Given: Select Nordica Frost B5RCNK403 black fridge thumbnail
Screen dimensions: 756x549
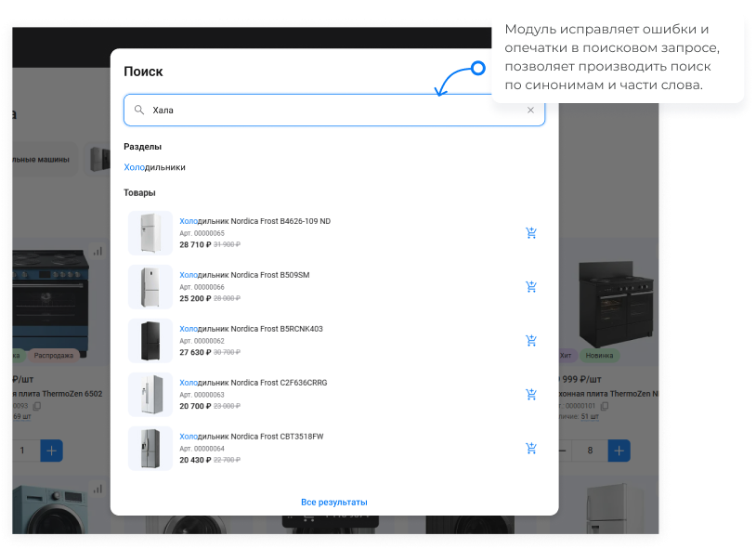Looking at the screenshot, I should pyautogui.click(x=150, y=341).
